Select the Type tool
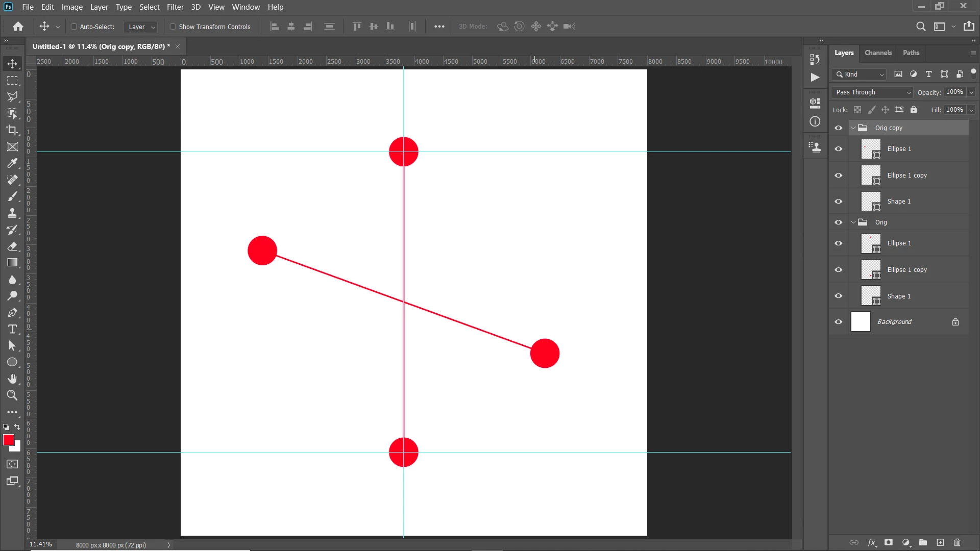 click(12, 329)
